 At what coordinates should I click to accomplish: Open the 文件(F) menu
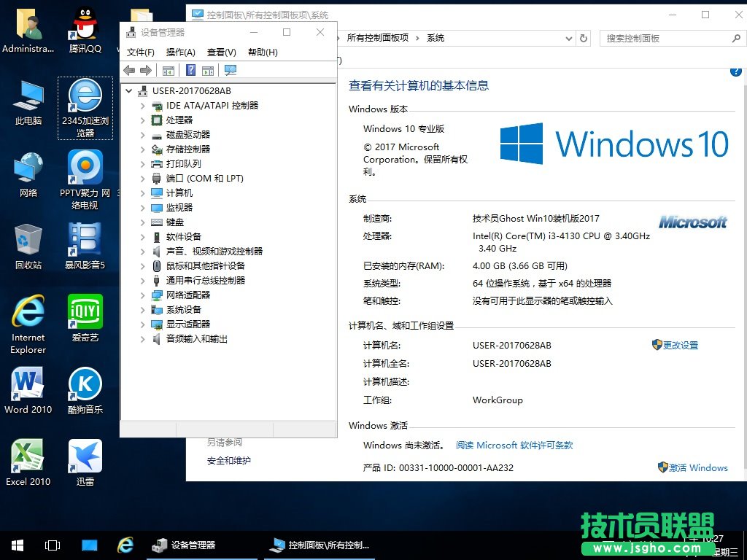[141, 52]
